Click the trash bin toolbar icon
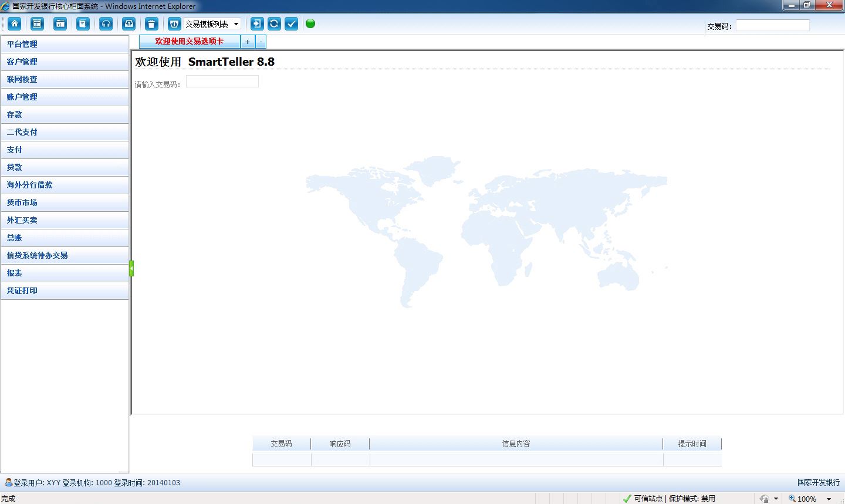Image resolution: width=845 pixels, height=504 pixels. point(151,23)
